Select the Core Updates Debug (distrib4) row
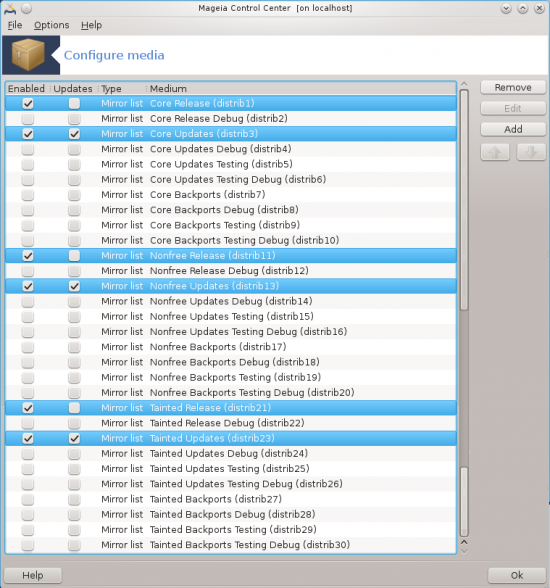This screenshot has height=588, width=550. tap(231, 149)
